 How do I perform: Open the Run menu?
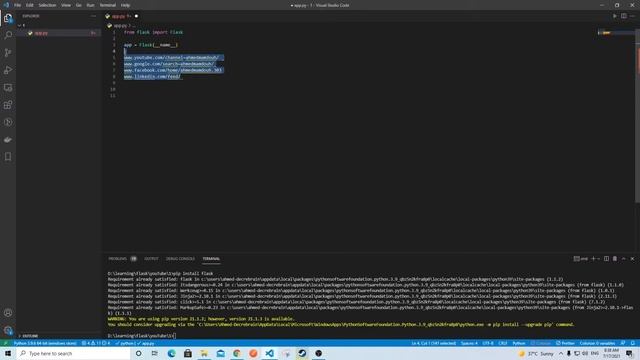[x=90, y=5]
